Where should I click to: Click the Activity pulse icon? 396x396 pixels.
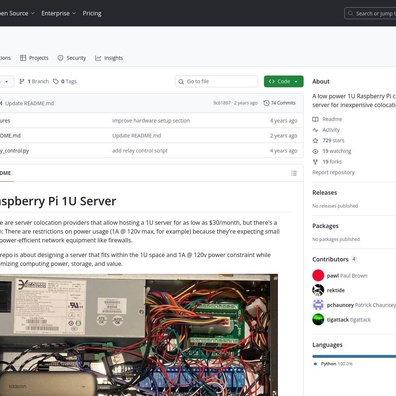315,130
